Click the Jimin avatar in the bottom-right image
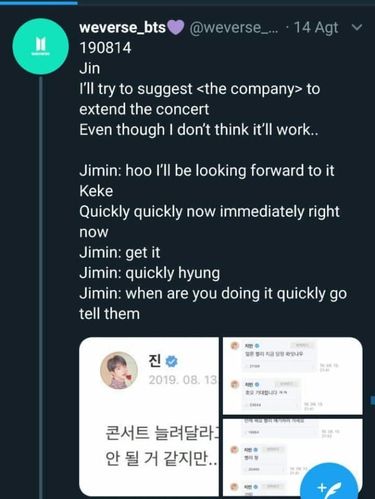Image resolution: width=375 pixels, height=499 pixels. (x=235, y=450)
